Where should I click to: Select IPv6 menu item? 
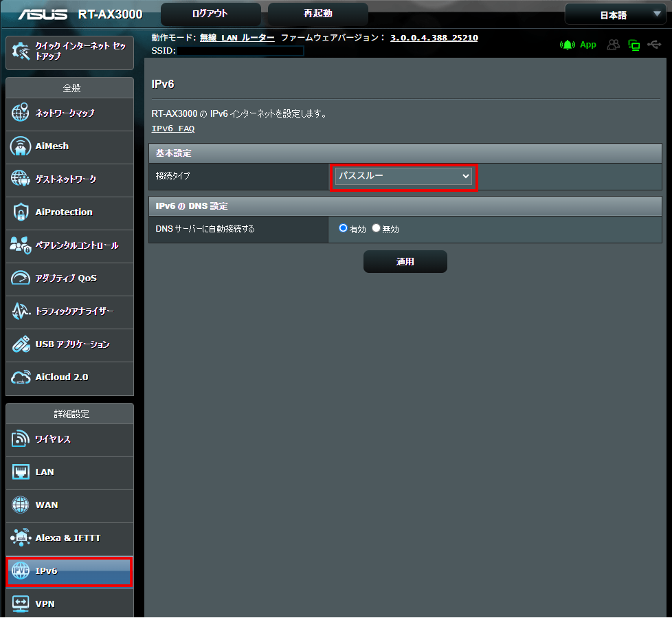pos(69,572)
